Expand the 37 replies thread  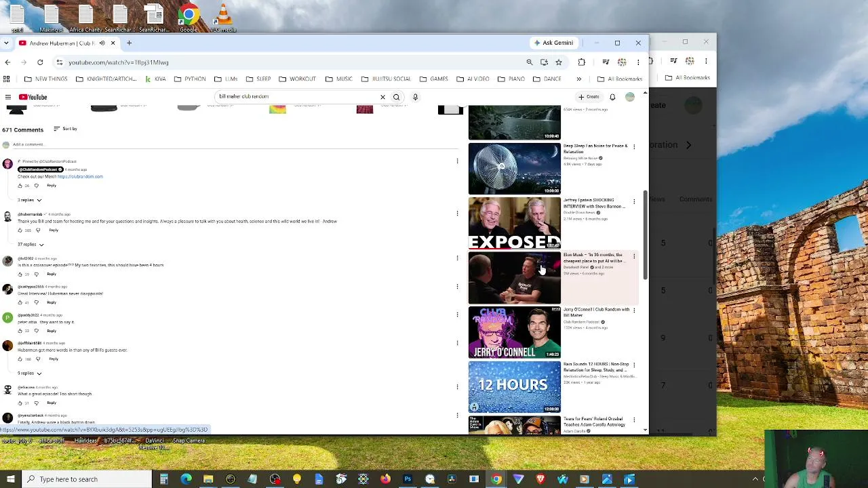point(31,245)
